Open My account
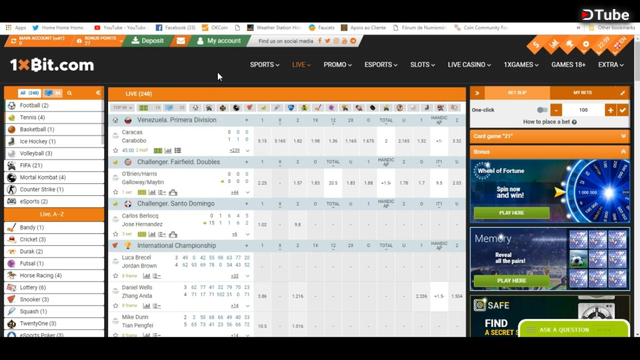Image resolution: width=640 pixels, height=360 pixels. coord(219,41)
